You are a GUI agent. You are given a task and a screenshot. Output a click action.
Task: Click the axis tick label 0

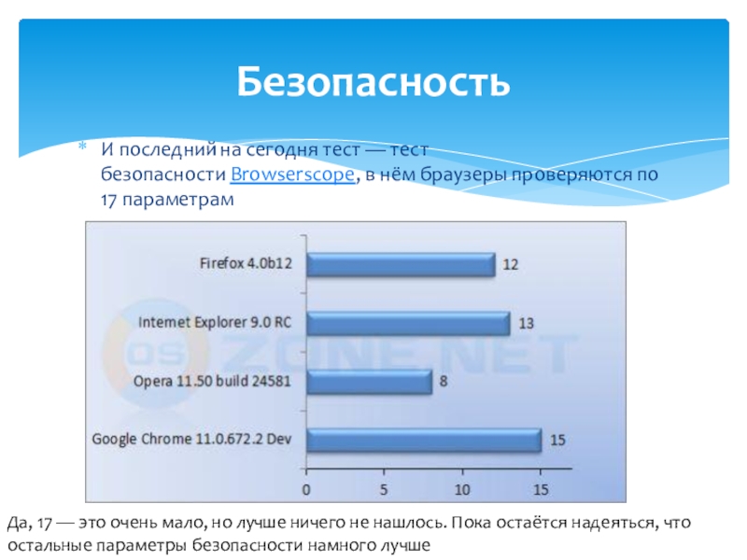tap(306, 489)
